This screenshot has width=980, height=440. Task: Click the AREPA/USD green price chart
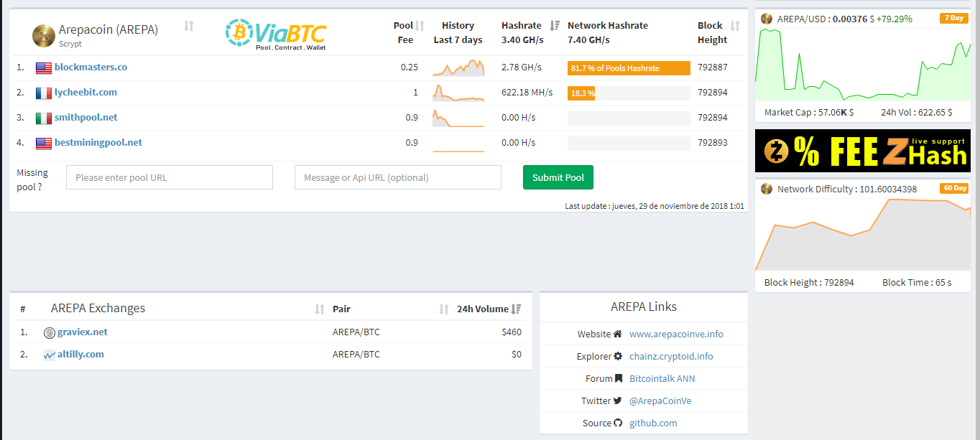[x=863, y=65]
